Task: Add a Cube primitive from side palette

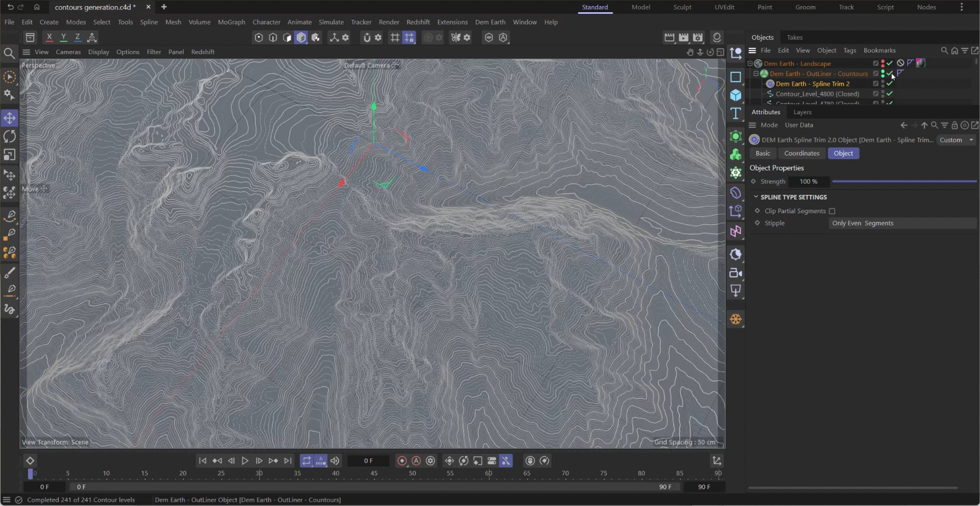Action: [x=735, y=95]
